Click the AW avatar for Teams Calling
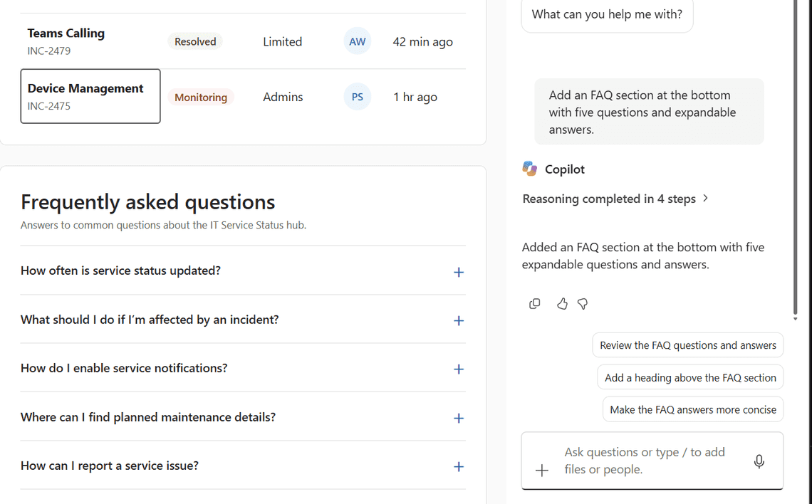This screenshot has width=812, height=504. click(x=358, y=41)
